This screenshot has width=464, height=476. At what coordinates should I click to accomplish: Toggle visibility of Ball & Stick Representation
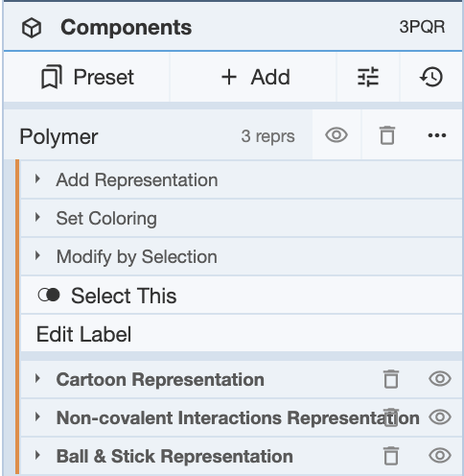pyautogui.click(x=440, y=456)
